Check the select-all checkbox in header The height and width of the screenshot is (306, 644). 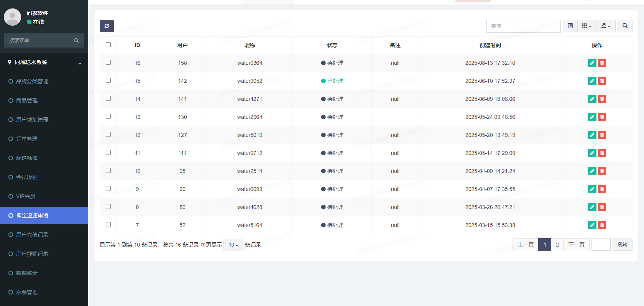(108, 45)
